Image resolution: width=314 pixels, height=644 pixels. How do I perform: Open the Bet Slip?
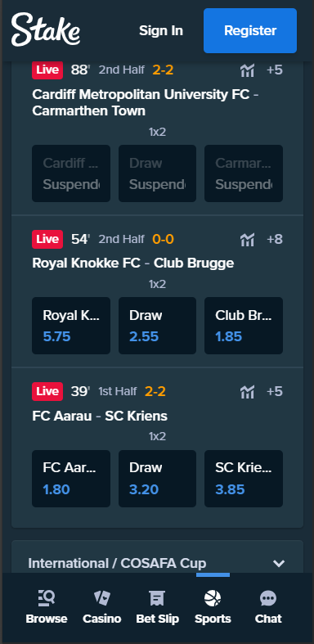click(158, 607)
